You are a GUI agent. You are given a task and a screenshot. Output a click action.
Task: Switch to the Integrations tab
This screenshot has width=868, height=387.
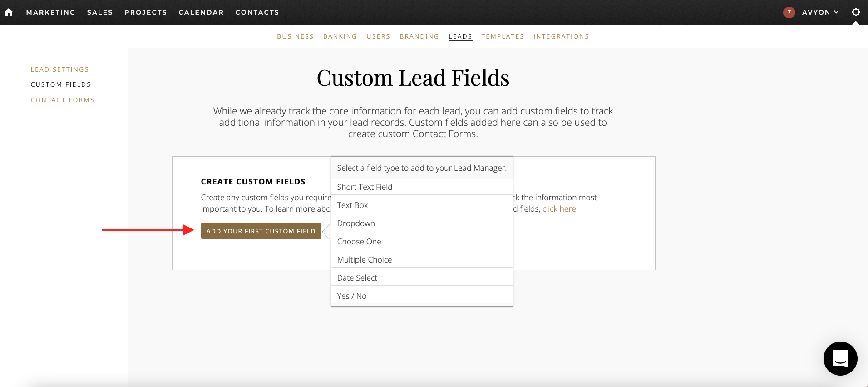point(561,36)
